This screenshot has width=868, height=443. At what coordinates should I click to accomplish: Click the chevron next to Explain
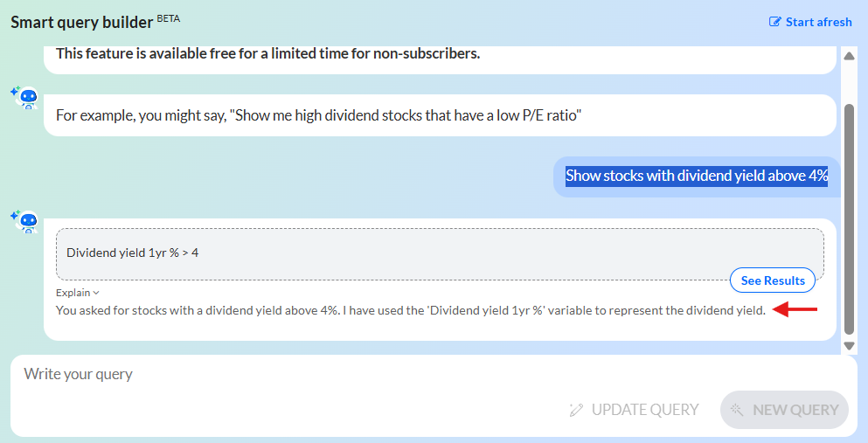(x=96, y=293)
